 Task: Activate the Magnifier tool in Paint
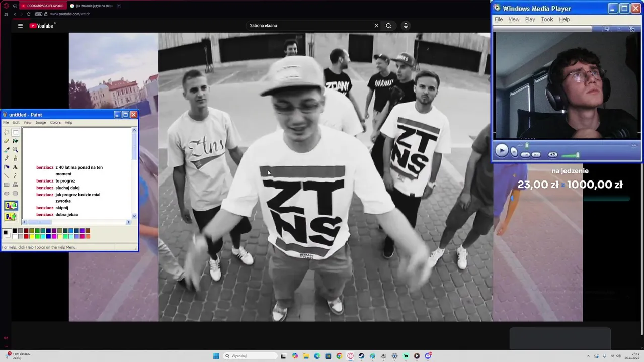16,149
